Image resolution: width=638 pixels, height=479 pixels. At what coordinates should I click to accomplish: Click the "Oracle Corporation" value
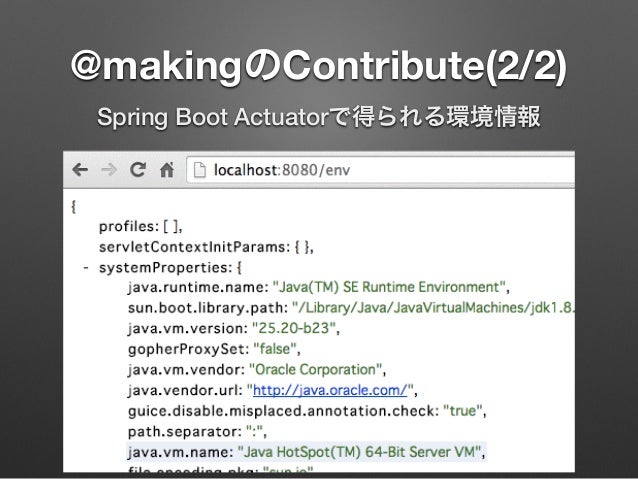315,370
